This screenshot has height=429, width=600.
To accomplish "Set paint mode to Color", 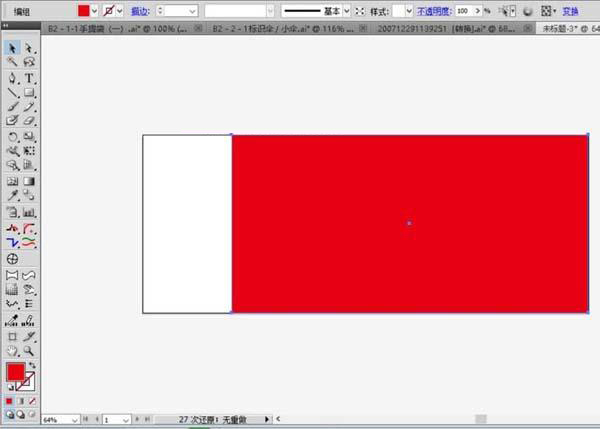I will click(x=9, y=401).
